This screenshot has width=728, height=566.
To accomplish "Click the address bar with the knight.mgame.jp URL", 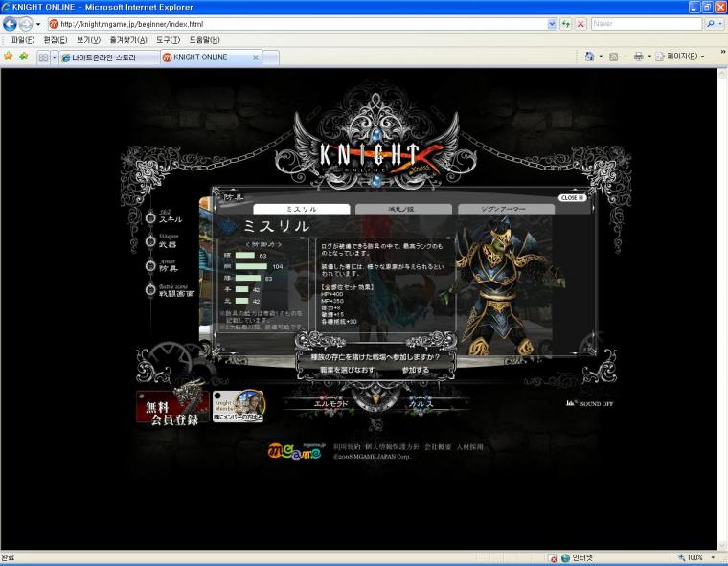I will pyautogui.click(x=297, y=24).
